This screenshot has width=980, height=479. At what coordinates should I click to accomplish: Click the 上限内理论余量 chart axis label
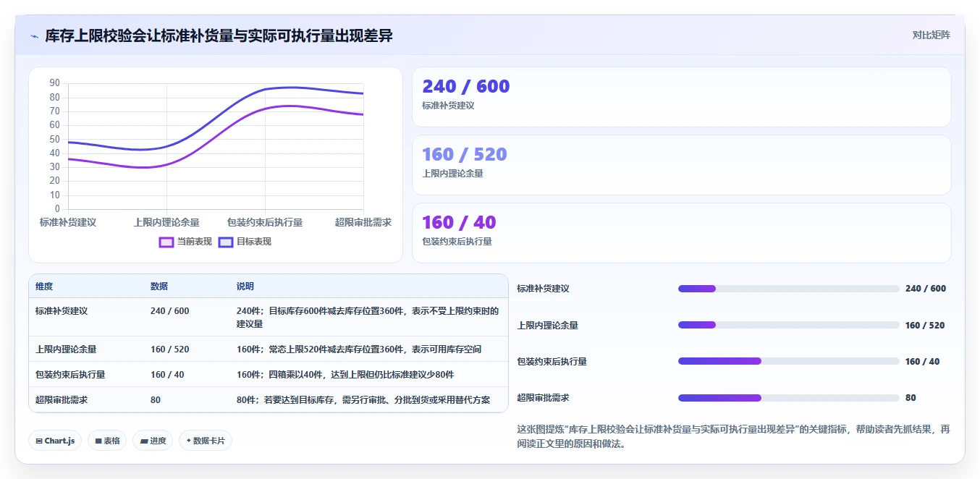click(x=166, y=222)
